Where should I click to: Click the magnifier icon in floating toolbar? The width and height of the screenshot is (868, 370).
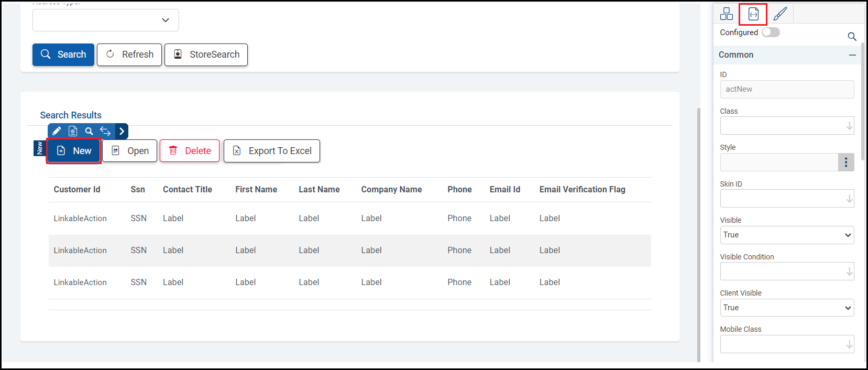pos(89,131)
